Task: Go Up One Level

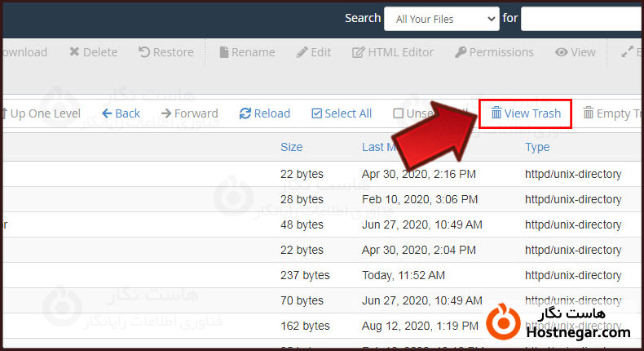Action: pos(41,113)
